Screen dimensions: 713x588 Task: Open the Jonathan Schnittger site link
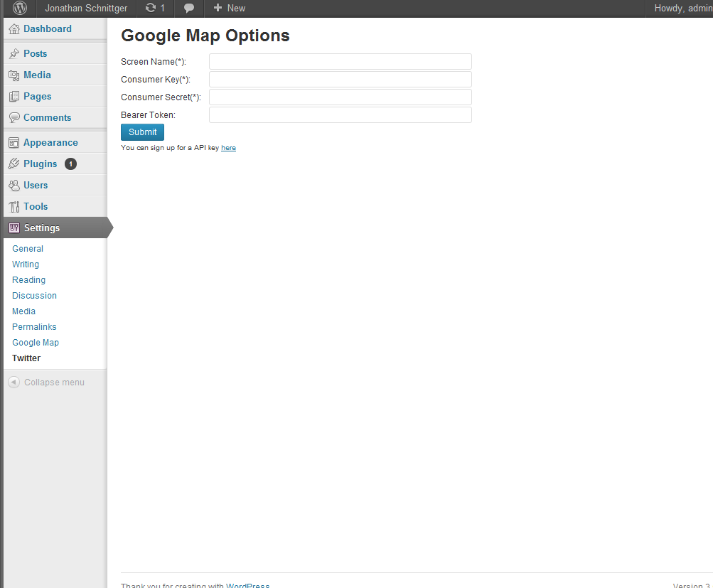tap(86, 9)
